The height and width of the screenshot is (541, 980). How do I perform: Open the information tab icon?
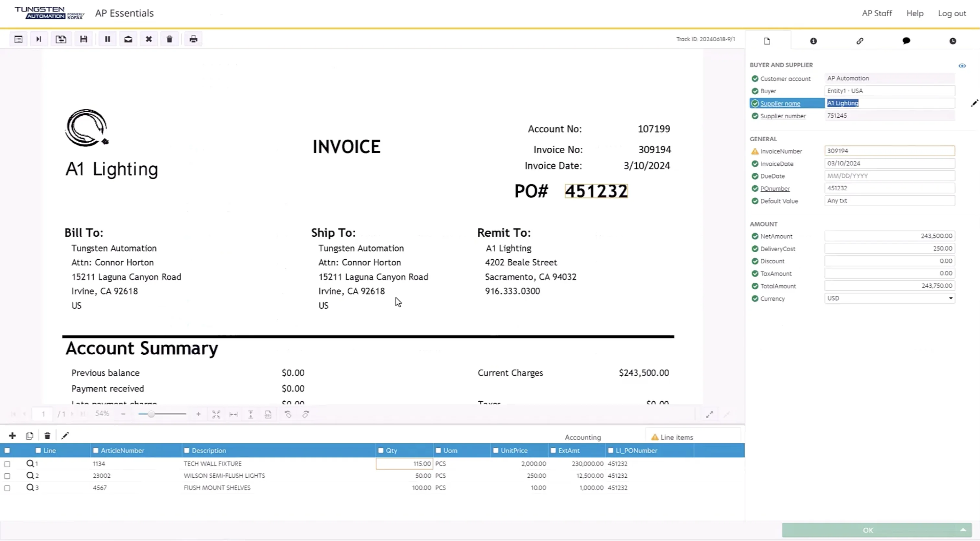click(813, 41)
